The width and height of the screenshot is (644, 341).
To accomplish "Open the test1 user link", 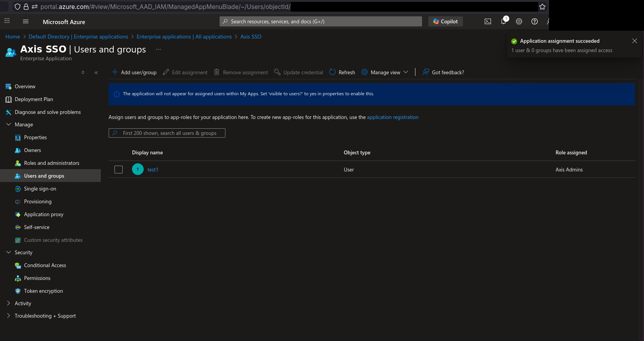I will [153, 170].
